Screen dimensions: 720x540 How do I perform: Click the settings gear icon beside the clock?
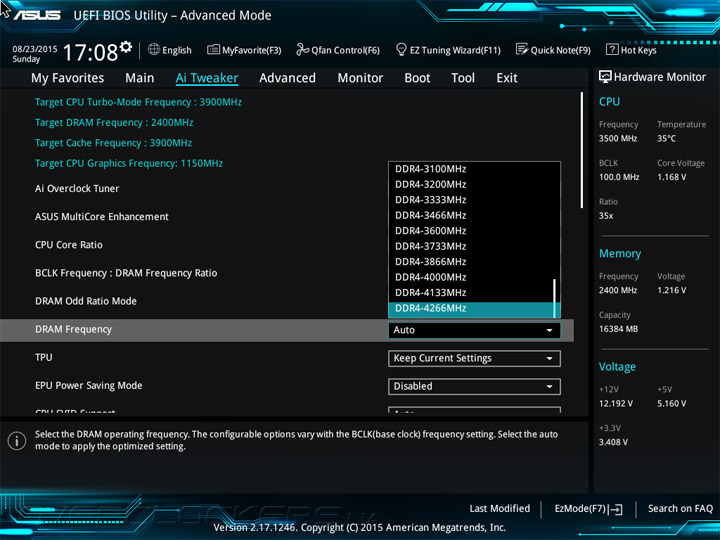click(x=126, y=48)
